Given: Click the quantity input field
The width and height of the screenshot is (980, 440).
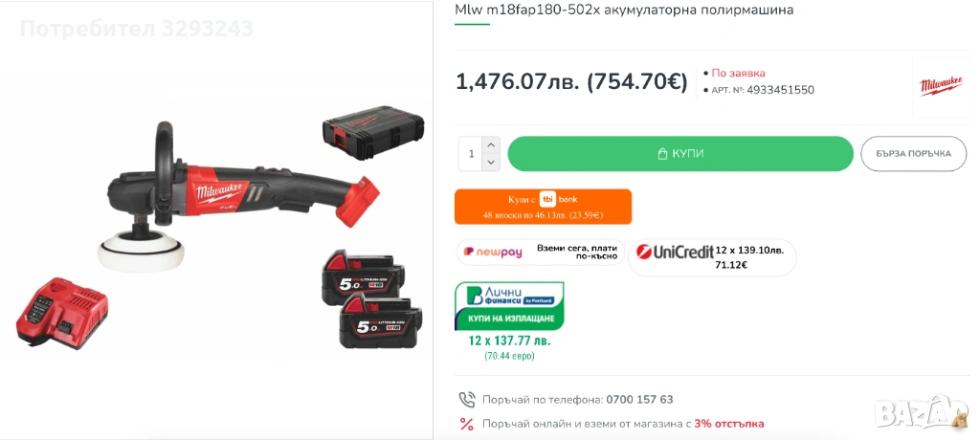Looking at the screenshot, I should (471, 154).
